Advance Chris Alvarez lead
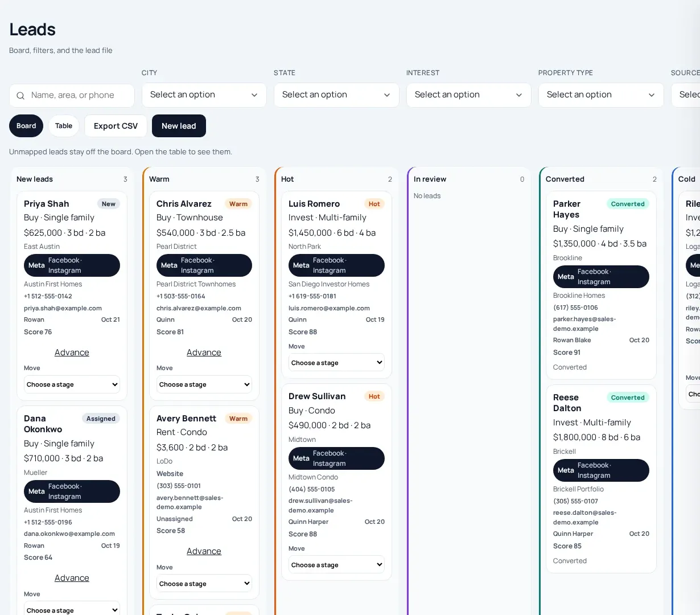The image size is (700, 615). point(204,352)
